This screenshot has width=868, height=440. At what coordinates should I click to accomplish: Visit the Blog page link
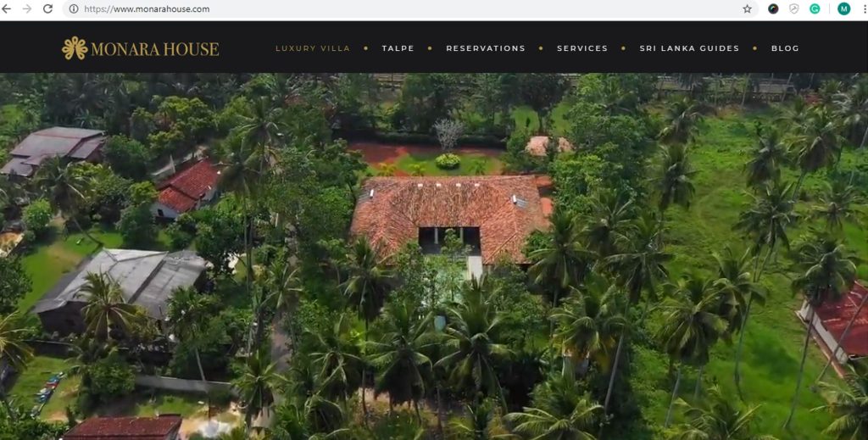click(x=785, y=48)
